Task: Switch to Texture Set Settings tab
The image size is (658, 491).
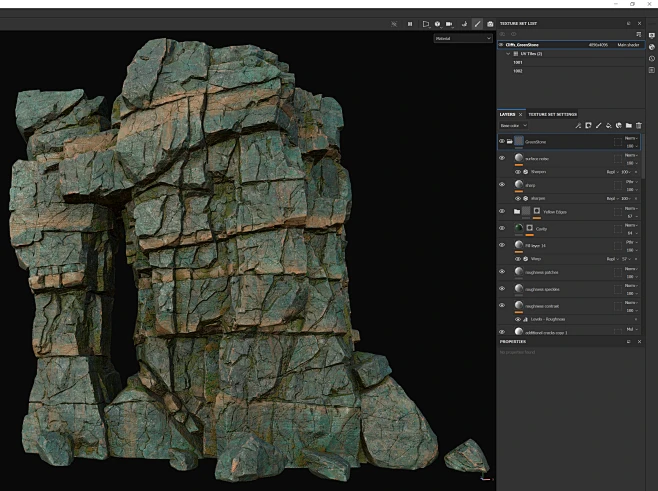Action: [552, 114]
